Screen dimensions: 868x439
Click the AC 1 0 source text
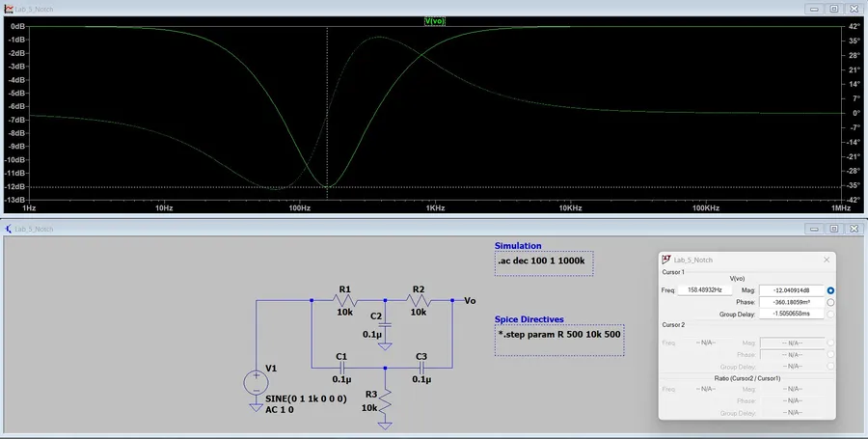(x=280, y=410)
